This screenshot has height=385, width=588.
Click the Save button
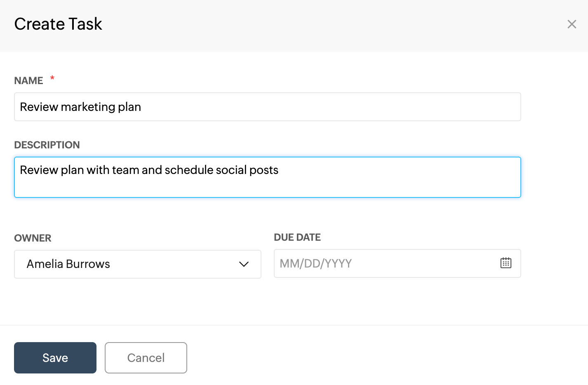[55, 358]
